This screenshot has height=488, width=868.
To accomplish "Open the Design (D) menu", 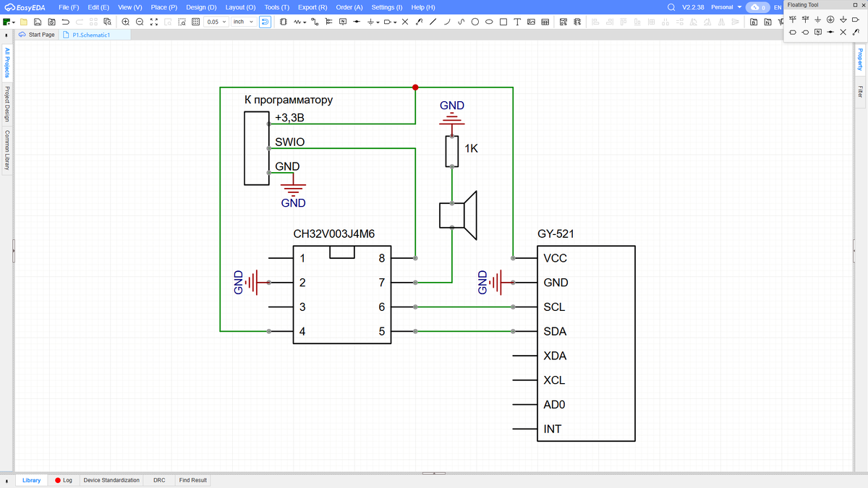I will pyautogui.click(x=201, y=7).
